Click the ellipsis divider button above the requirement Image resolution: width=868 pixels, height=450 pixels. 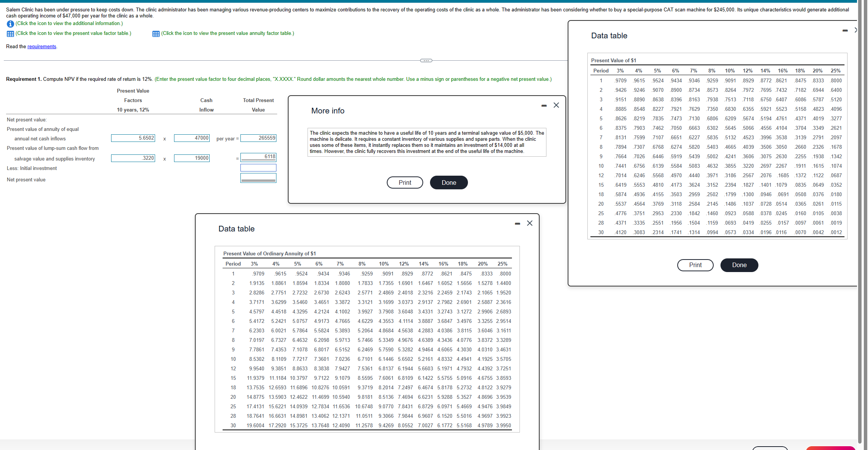426,60
